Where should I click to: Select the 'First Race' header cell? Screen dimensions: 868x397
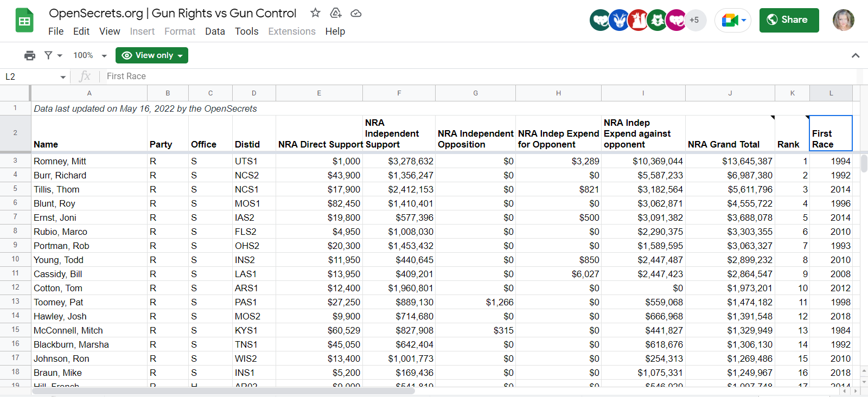click(x=831, y=133)
